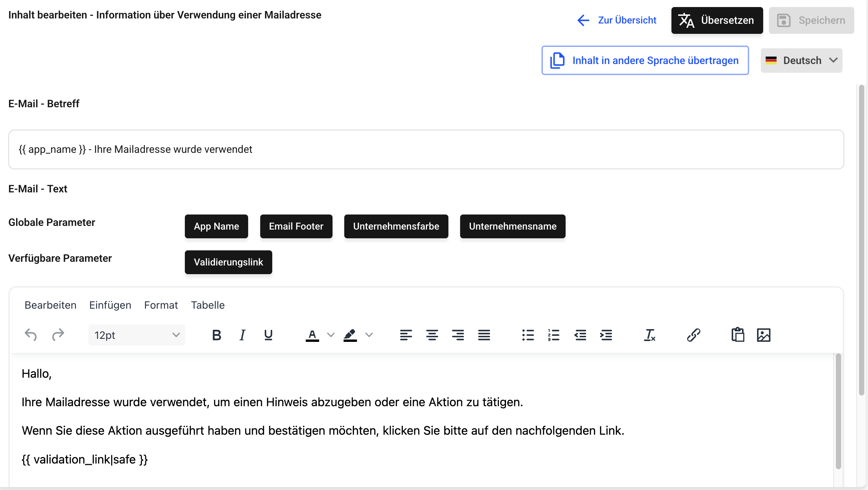Image resolution: width=868 pixels, height=490 pixels.
Task: Insert a bulleted list
Action: (528, 335)
